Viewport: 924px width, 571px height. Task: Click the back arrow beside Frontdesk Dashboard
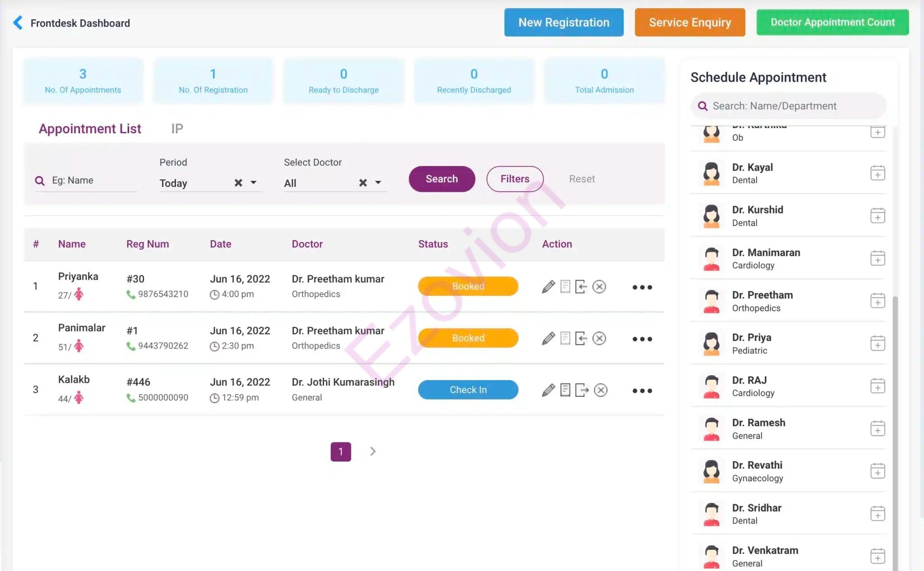pos(18,23)
